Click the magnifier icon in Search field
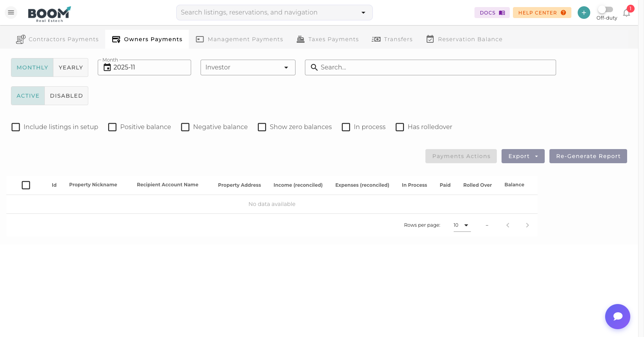The height and width of the screenshot is (337, 644). (x=314, y=67)
